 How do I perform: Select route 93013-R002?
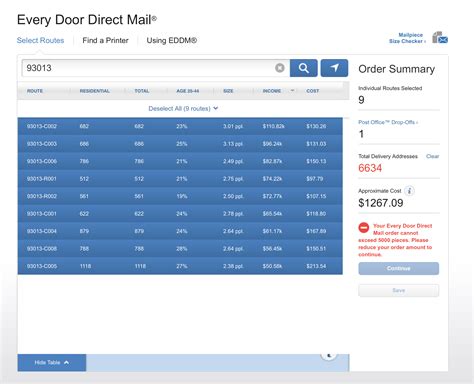tap(180, 196)
